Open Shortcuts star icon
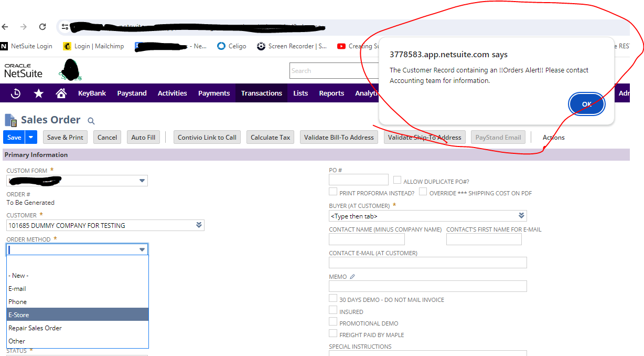The image size is (644, 356). (x=39, y=93)
